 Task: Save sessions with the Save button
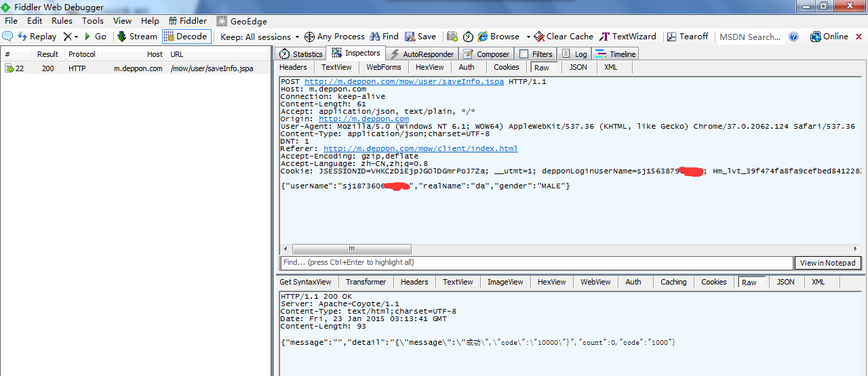point(421,37)
